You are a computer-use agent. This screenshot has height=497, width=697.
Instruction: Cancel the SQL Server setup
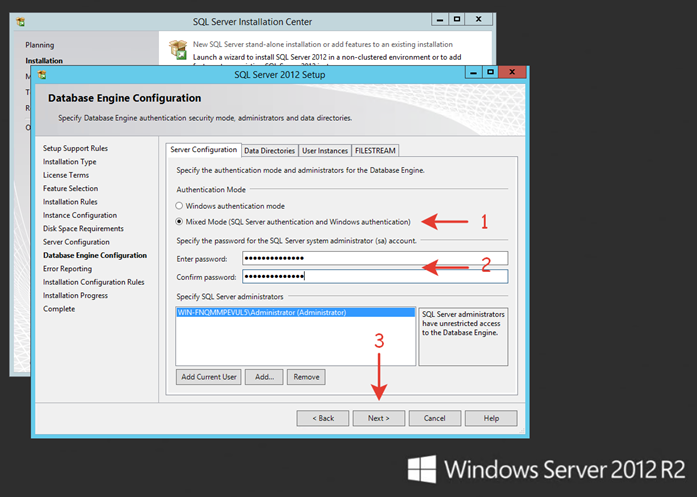click(x=435, y=418)
